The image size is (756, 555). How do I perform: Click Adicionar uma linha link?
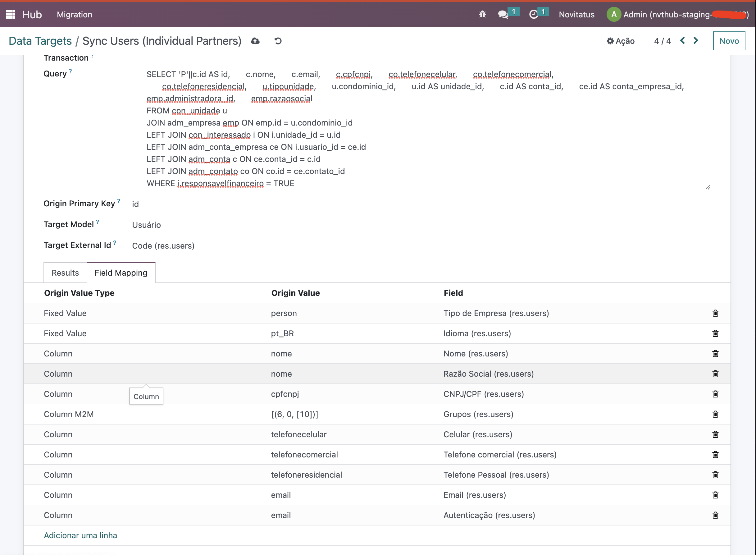(x=80, y=535)
